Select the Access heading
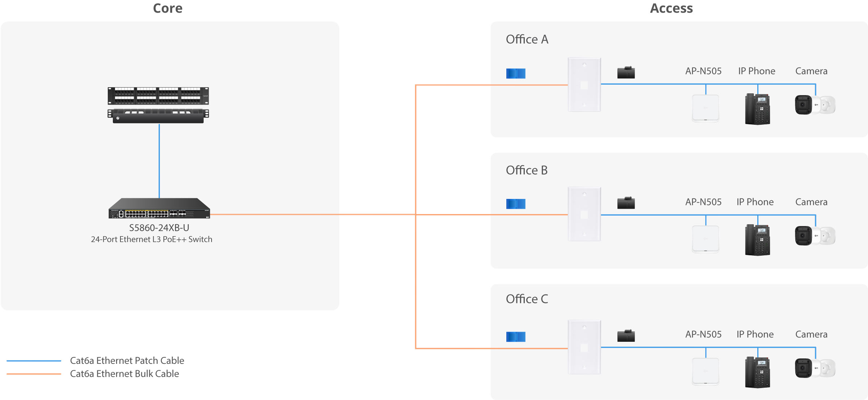The image size is (868, 400). click(671, 8)
